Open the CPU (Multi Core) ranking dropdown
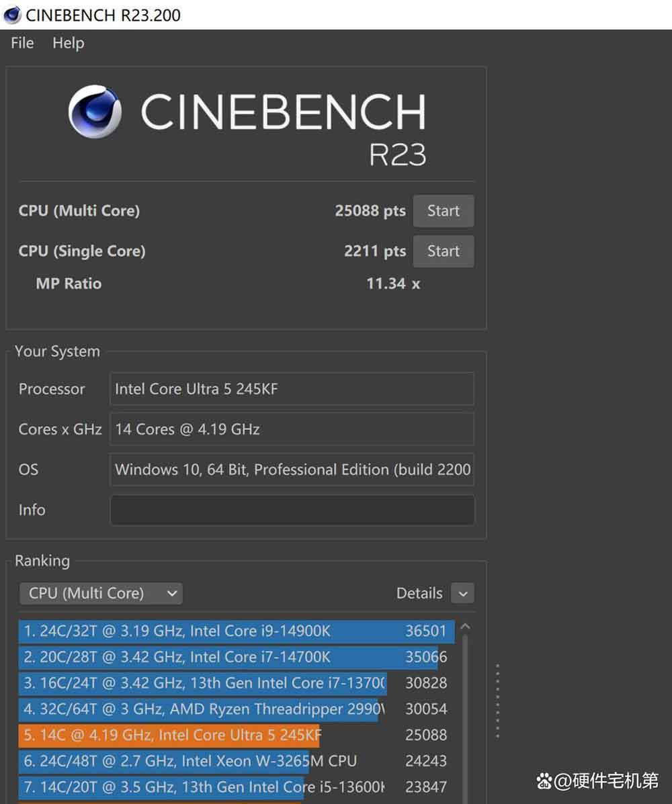Screen dimensions: 672x804 [101, 593]
